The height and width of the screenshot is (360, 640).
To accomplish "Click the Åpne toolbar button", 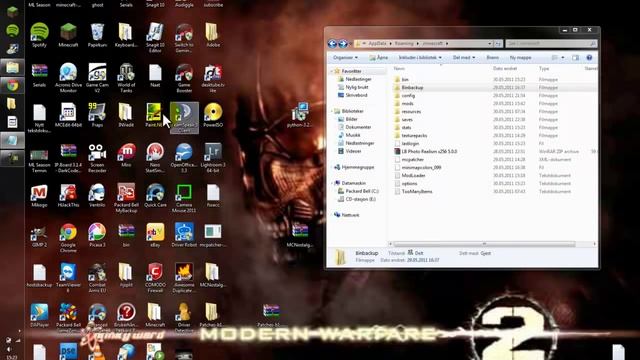I will [x=379, y=58].
